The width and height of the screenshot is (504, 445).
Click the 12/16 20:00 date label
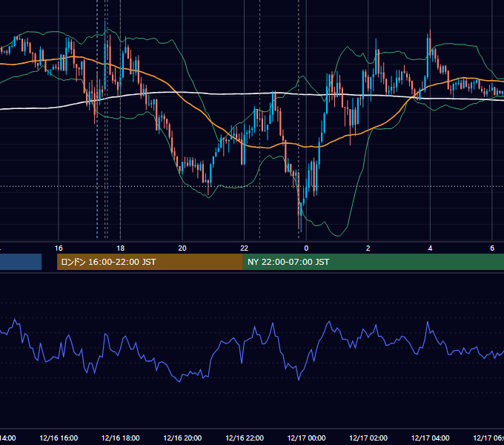point(182,438)
